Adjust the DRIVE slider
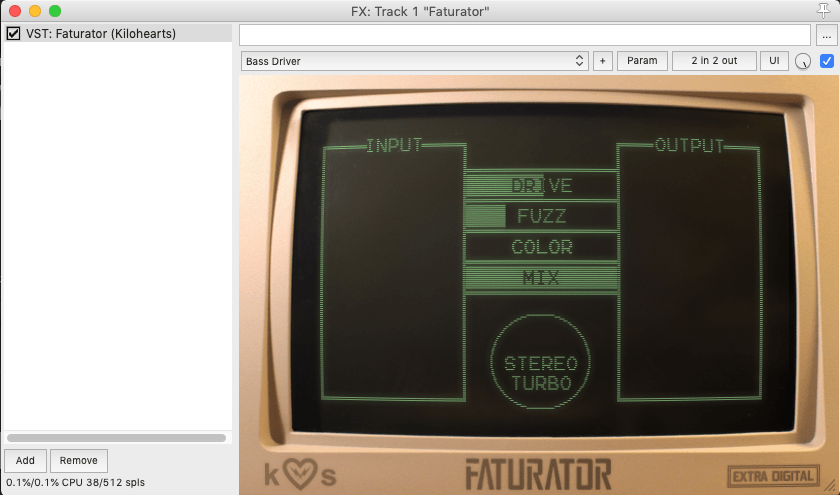The width and height of the screenshot is (840, 495). click(x=541, y=185)
